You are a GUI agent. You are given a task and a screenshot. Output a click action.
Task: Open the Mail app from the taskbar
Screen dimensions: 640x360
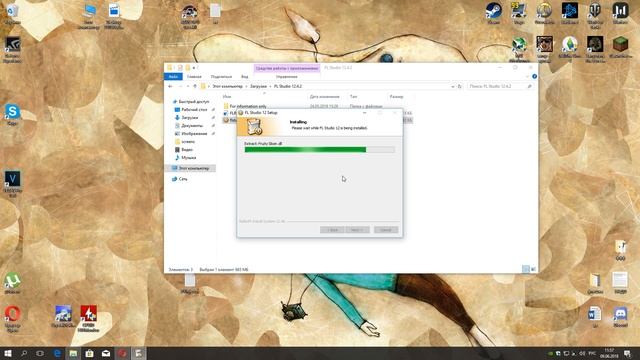pos(106,353)
